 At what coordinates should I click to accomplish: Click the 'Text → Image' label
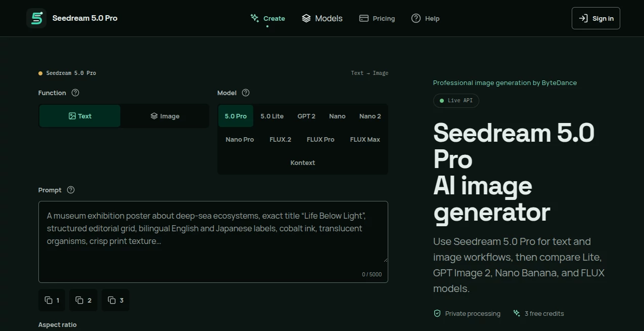[x=370, y=73]
